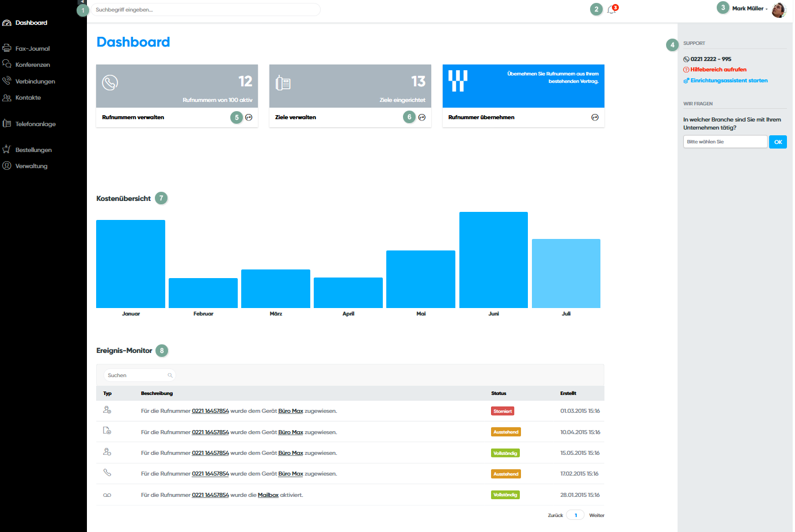The width and height of the screenshot is (795, 532).
Task: Collapse the sidebar using the arrow toggle
Action: (82, 2)
